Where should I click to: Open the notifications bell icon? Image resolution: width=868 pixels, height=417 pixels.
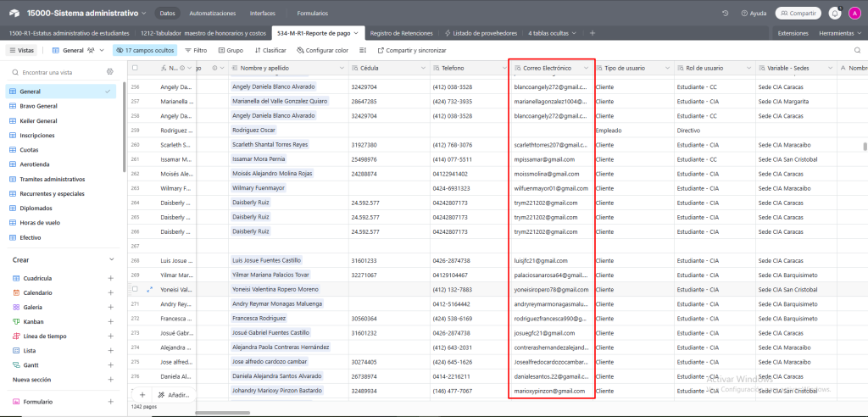click(834, 13)
